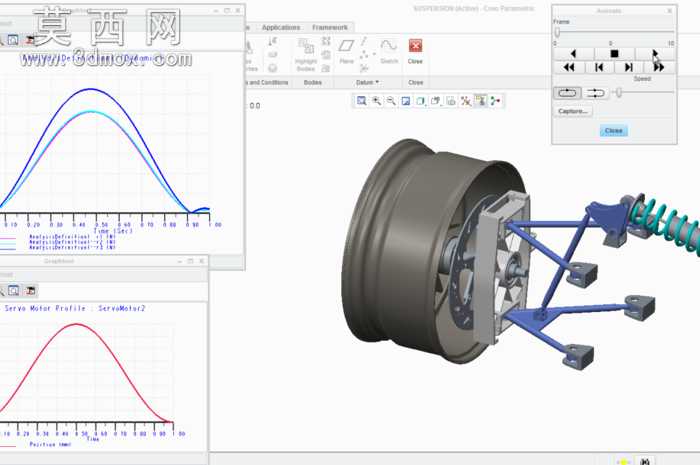Click the Time (Sec) axis label

(x=113, y=231)
